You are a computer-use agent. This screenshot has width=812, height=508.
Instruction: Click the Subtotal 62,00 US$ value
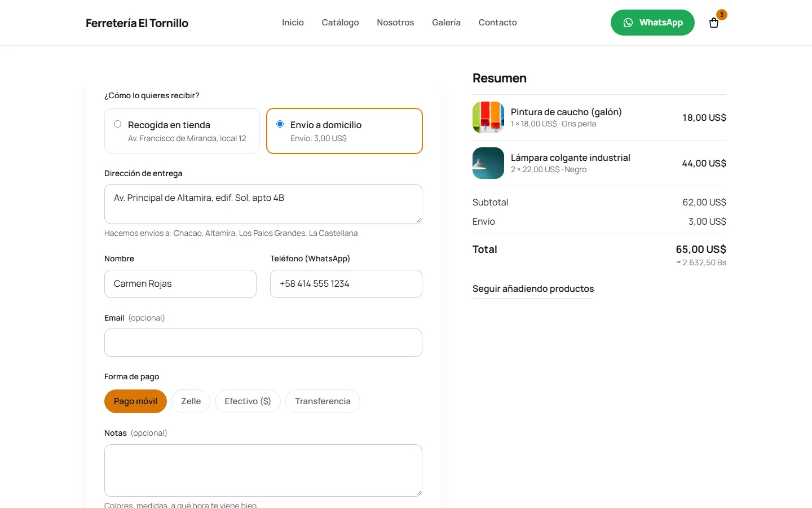[x=704, y=202]
